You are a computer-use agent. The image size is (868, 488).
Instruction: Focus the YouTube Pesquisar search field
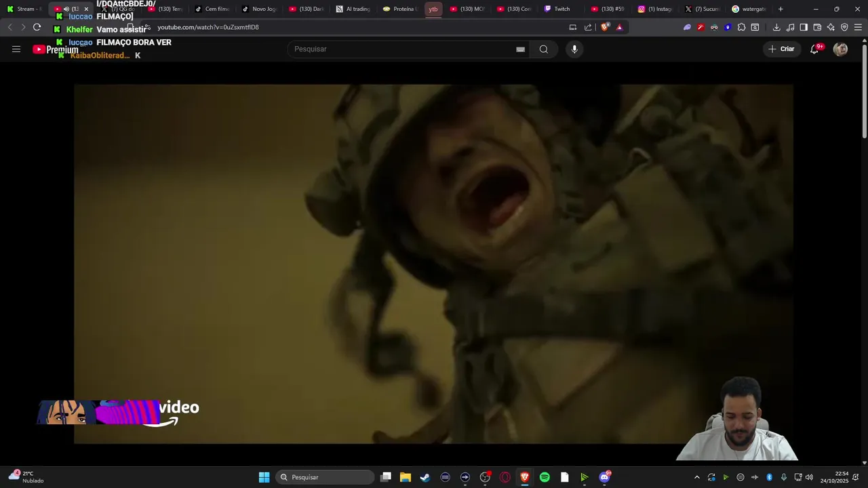403,49
